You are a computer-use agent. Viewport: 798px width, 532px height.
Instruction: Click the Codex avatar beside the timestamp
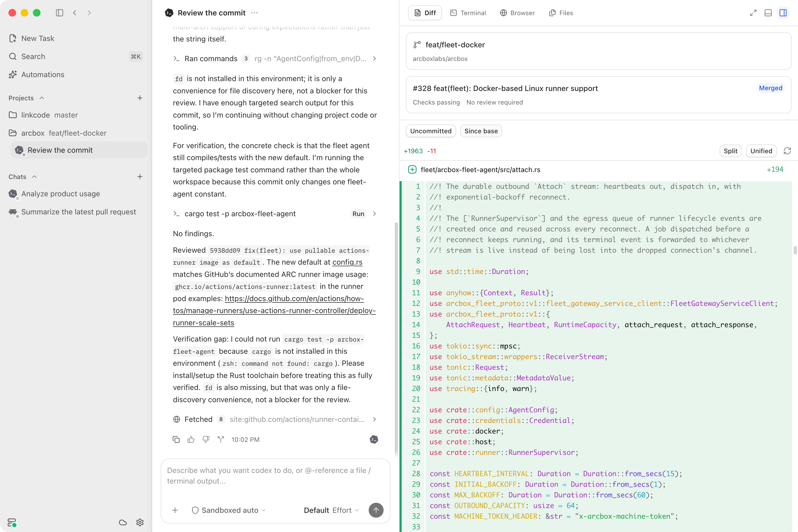tap(374, 440)
